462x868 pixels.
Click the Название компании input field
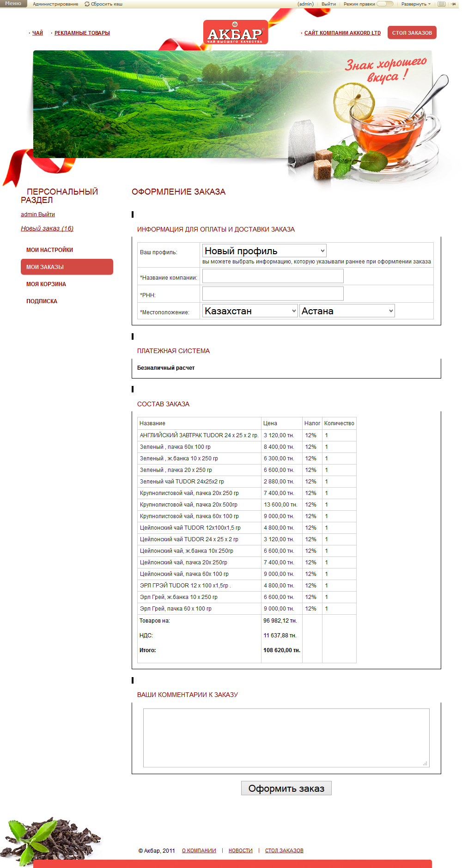pyautogui.click(x=273, y=276)
